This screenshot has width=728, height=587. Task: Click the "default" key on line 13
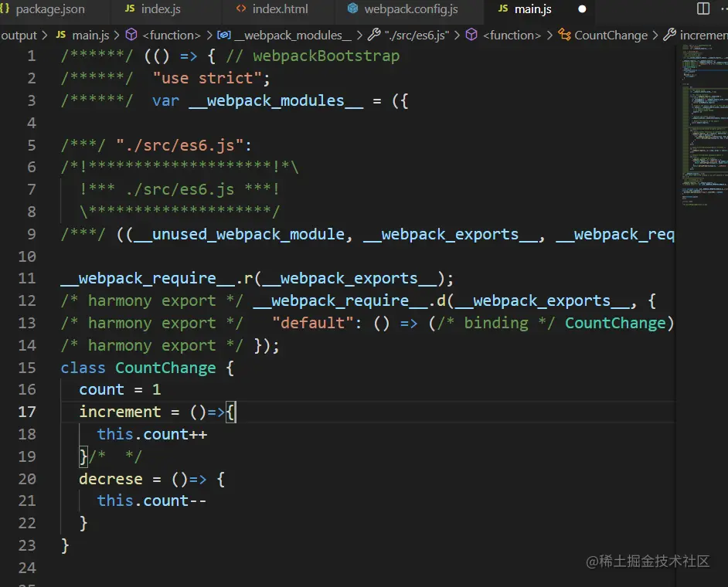coord(312,323)
